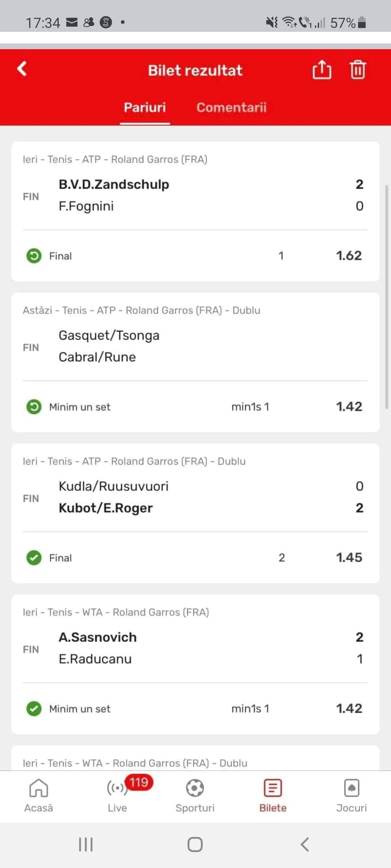Screen dimensions: 391x868
Task: Select the Pariuri tab
Action: click(x=145, y=108)
